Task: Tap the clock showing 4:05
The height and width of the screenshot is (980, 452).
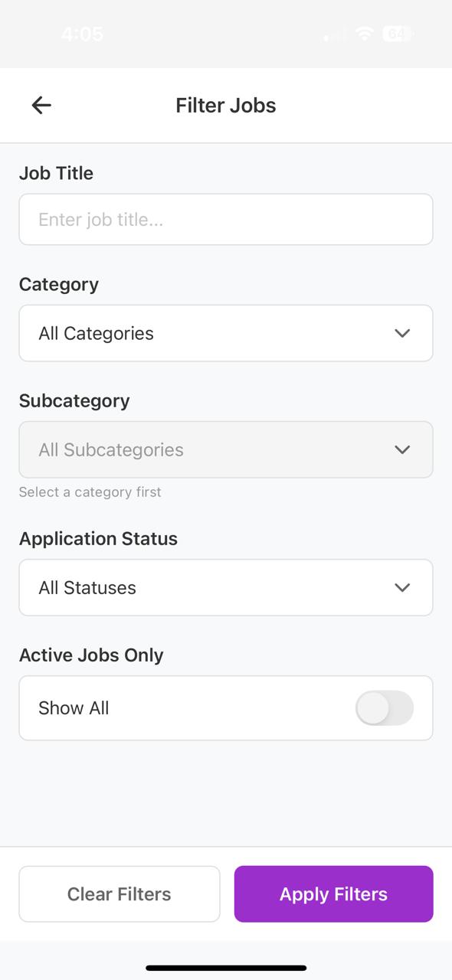Action: coord(82,34)
